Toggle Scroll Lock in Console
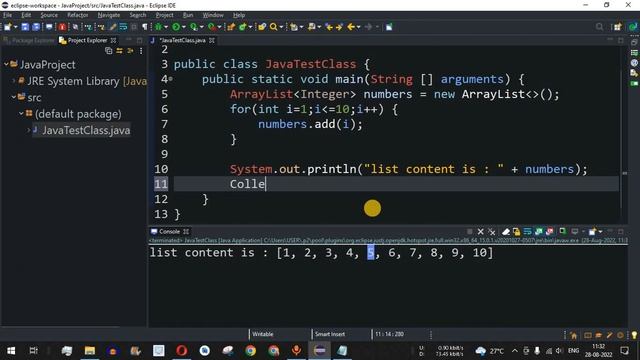The image size is (640, 360). pyautogui.click(x=516, y=232)
